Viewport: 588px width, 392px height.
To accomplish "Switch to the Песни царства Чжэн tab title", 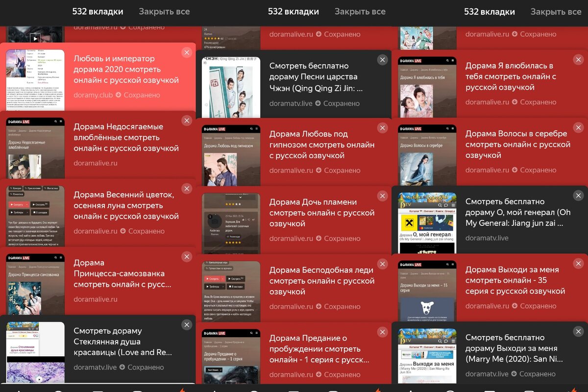I will click(x=316, y=76).
